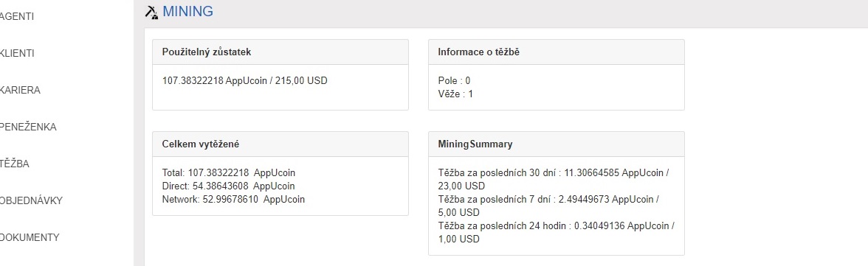Open OBJEDNÁVKY orders page

pos(31,200)
